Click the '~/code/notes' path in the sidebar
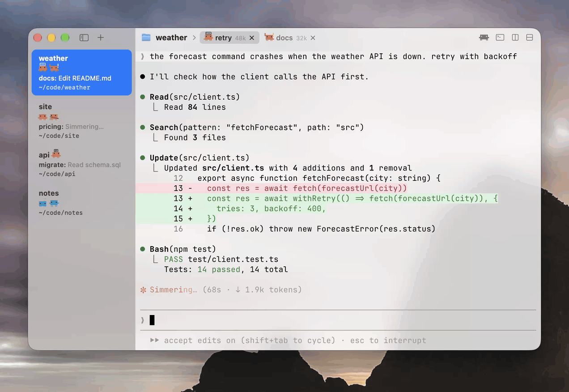This screenshot has width=569, height=392. 61,213
